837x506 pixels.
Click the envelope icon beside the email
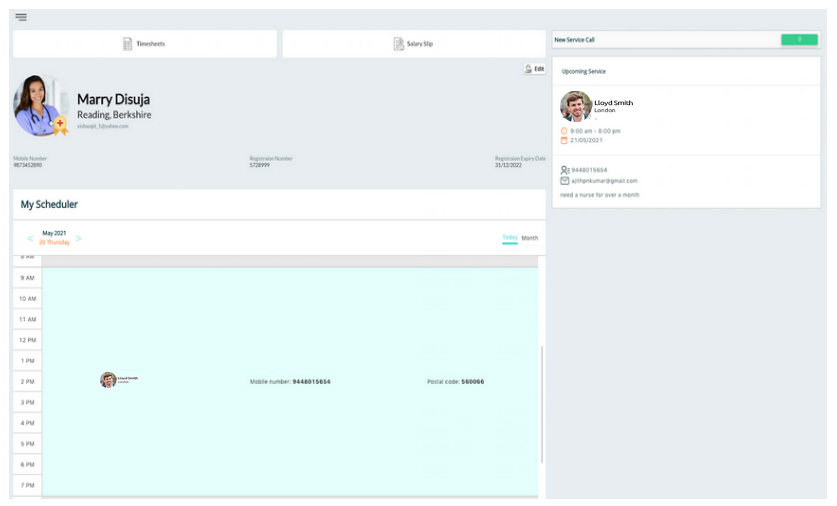[565, 181]
